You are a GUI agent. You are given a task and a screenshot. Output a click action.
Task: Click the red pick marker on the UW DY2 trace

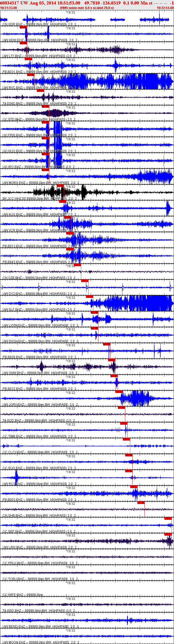[x=85, y=281]
